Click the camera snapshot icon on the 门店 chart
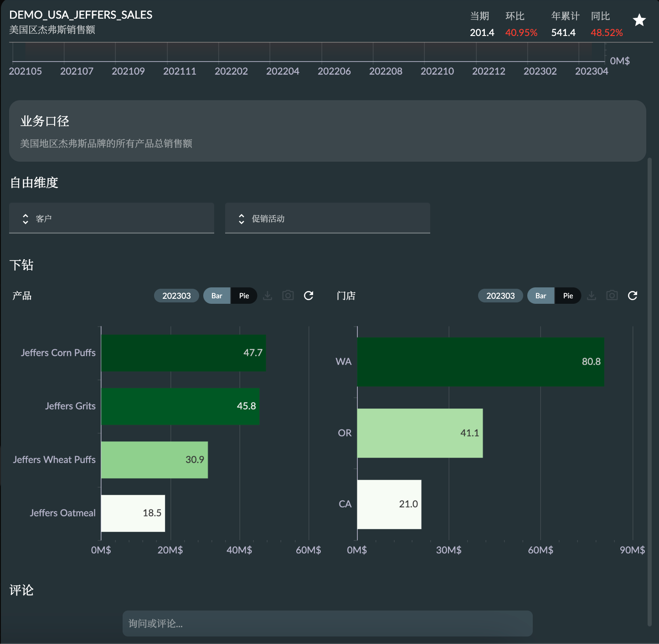The width and height of the screenshot is (659, 644). tap(612, 296)
